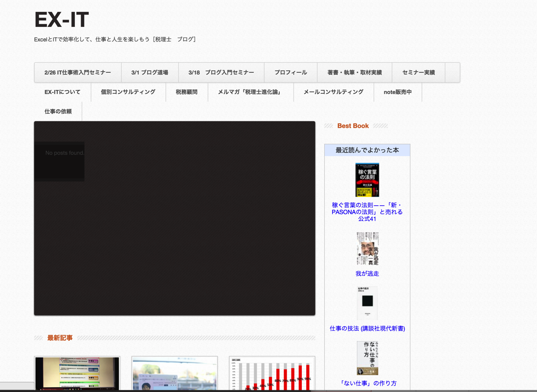
Task: Click the site tagline under the EX-IT title
Action: click(x=115, y=40)
